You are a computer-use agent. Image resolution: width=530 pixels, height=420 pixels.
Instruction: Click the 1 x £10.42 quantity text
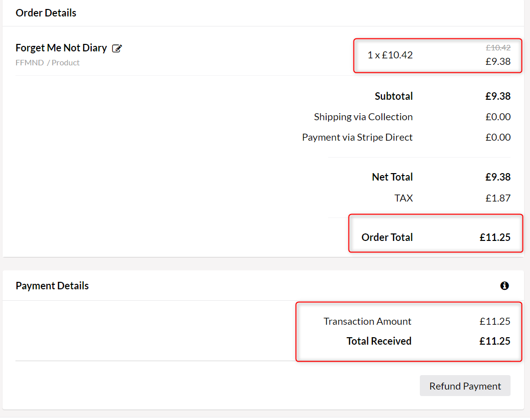click(390, 55)
